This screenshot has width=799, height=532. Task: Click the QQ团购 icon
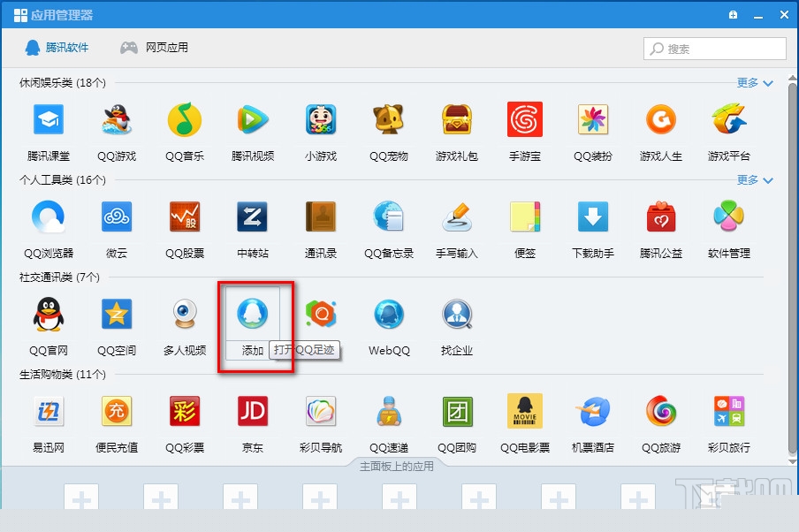[457, 411]
